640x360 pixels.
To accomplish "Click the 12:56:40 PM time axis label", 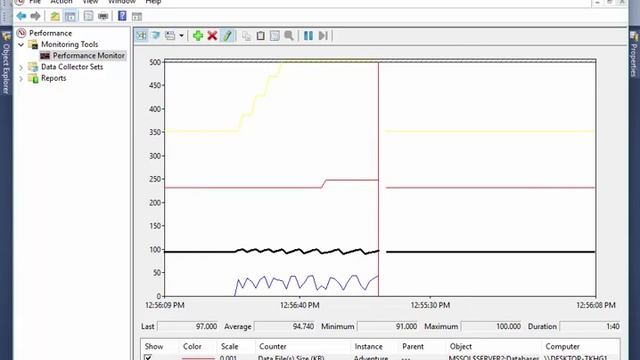I will (x=300, y=305).
